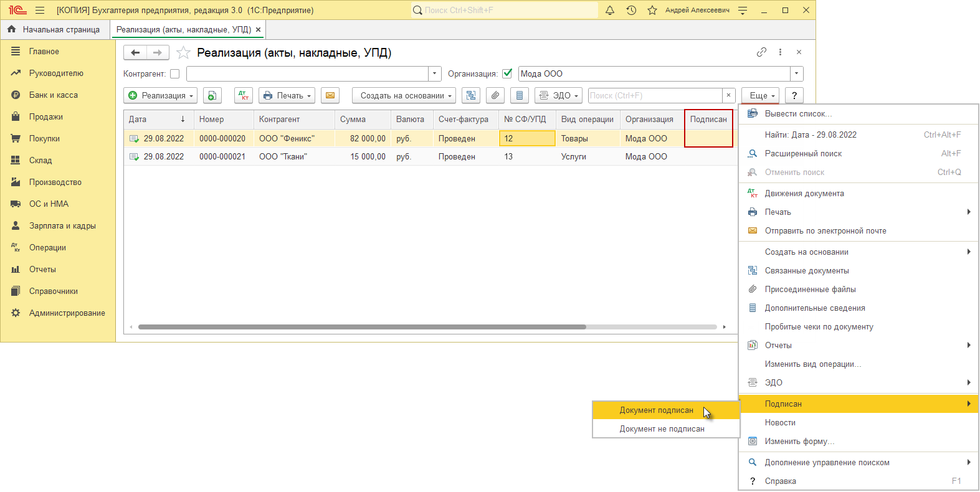Choose Справка in Еще menu
Viewport: 980px width, 492px height.
[x=859, y=481]
